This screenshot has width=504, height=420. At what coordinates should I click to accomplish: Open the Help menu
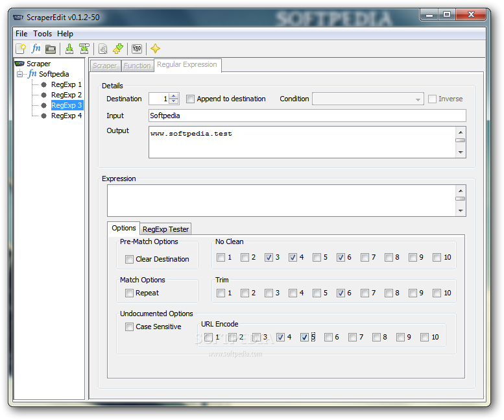point(66,34)
